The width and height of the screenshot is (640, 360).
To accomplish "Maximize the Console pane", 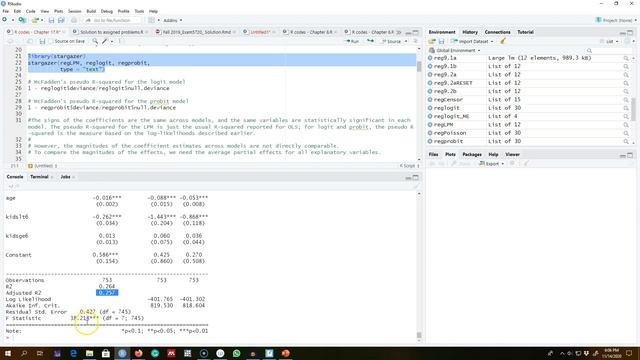I will pyautogui.click(x=416, y=177).
